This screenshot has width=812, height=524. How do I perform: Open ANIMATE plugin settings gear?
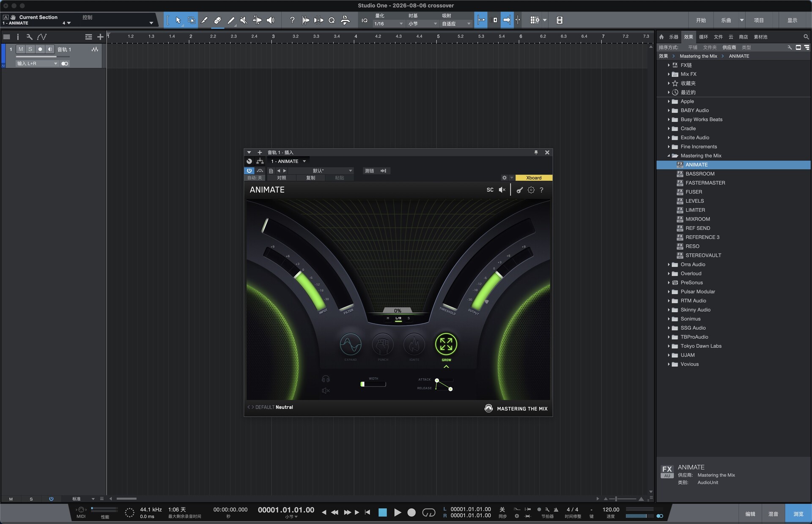(x=531, y=190)
